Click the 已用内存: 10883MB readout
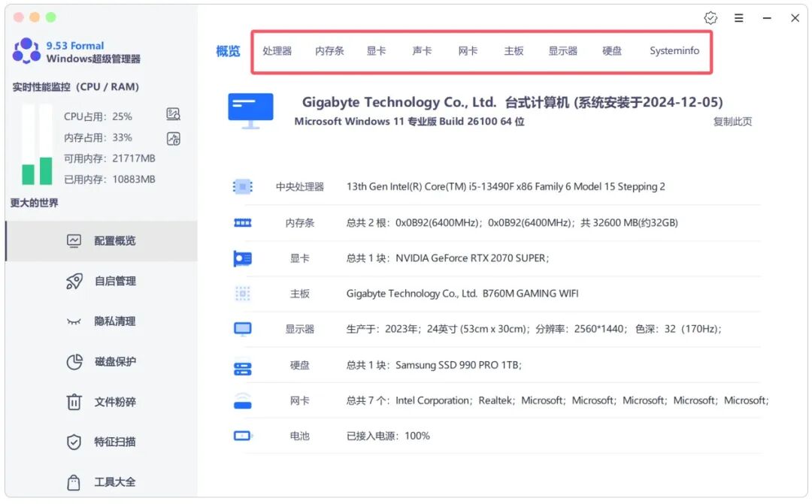The image size is (812, 504). (x=109, y=180)
